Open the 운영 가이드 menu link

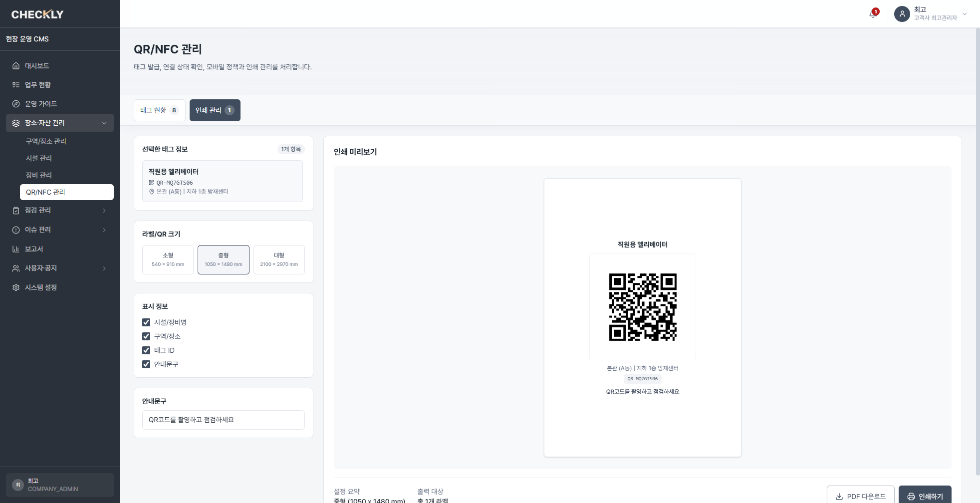(x=60, y=104)
